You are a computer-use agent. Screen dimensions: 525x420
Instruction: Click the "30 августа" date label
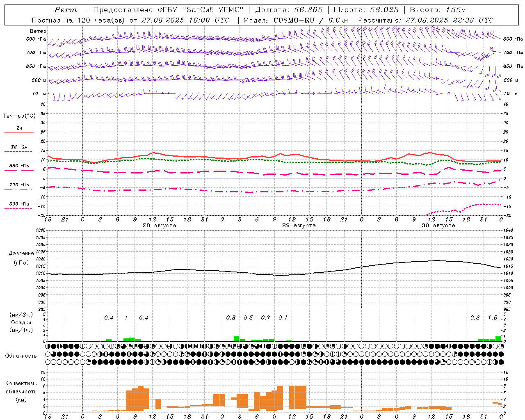pyautogui.click(x=438, y=226)
